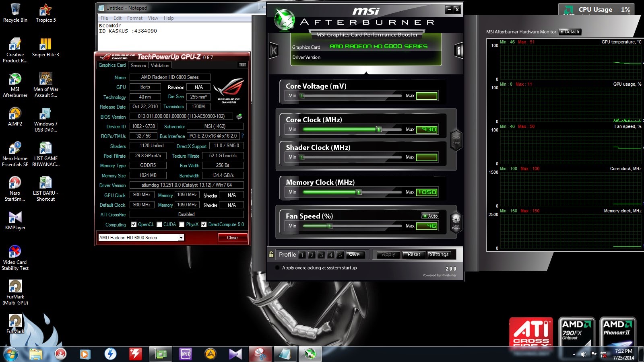Open the User Define fan gear icon

coord(456,222)
